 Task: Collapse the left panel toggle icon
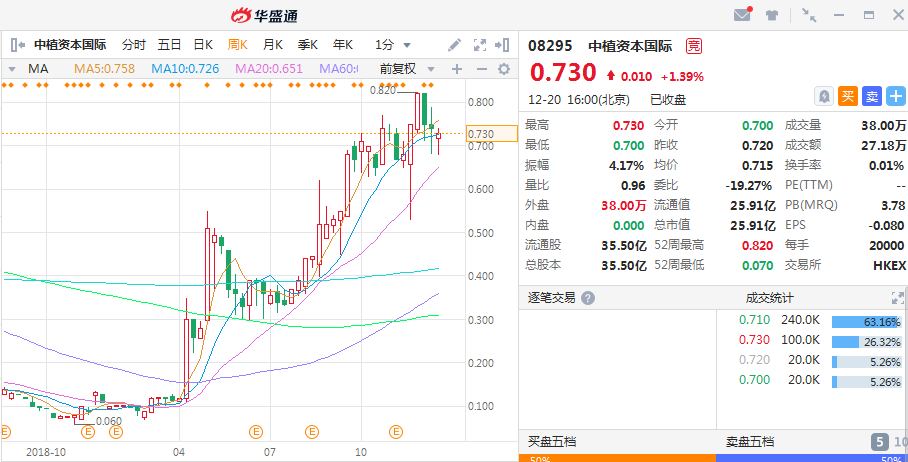17,45
